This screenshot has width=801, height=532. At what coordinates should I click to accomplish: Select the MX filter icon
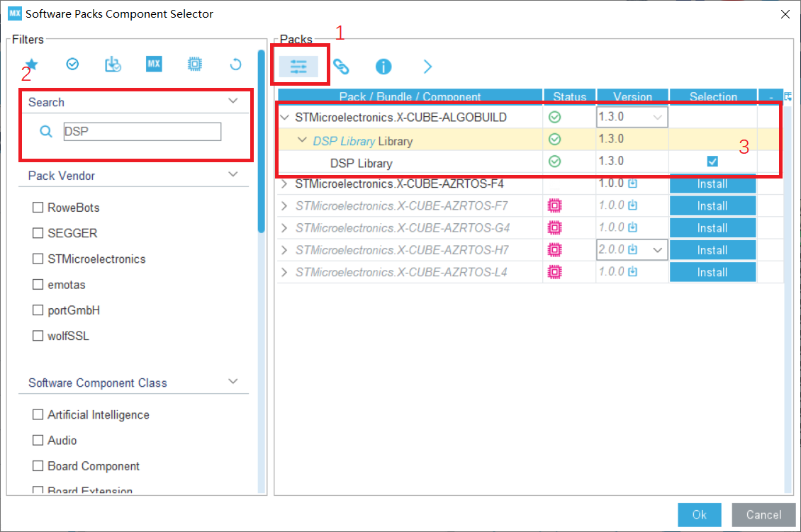coord(154,64)
